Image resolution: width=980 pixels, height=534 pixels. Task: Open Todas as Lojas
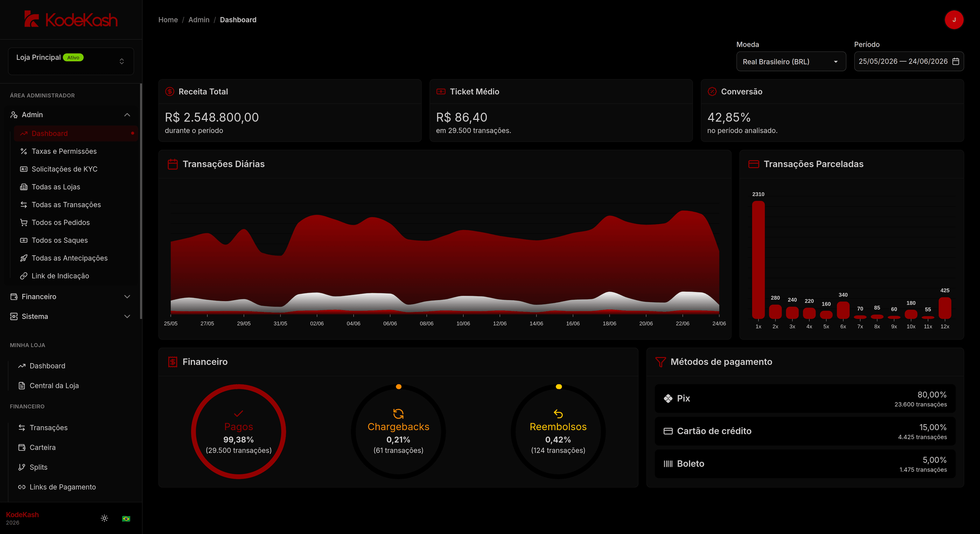(x=76, y=187)
